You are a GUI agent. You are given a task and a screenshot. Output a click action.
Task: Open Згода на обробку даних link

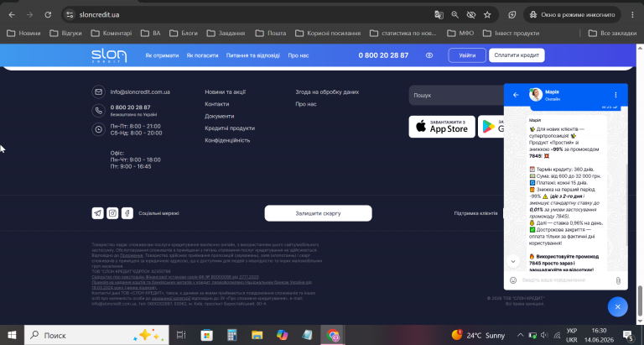click(x=327, y=92)
